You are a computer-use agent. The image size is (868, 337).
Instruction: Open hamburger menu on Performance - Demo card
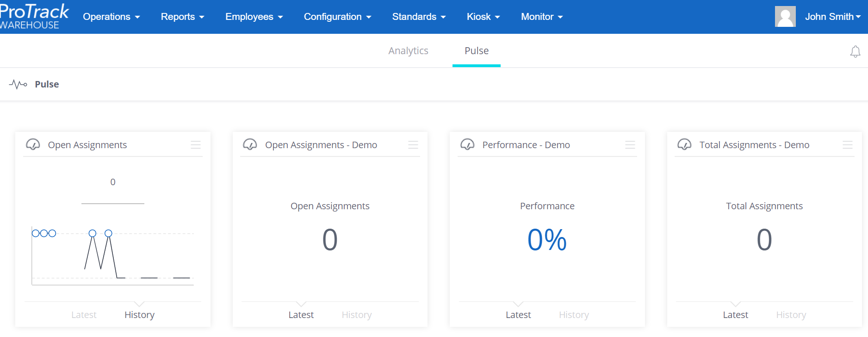click(x=630, y=145)
